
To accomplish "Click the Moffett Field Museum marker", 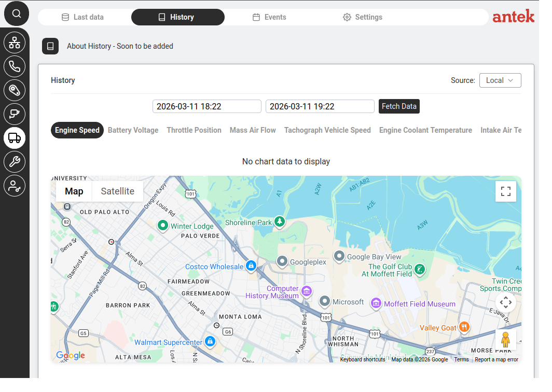I will point(376,303).
